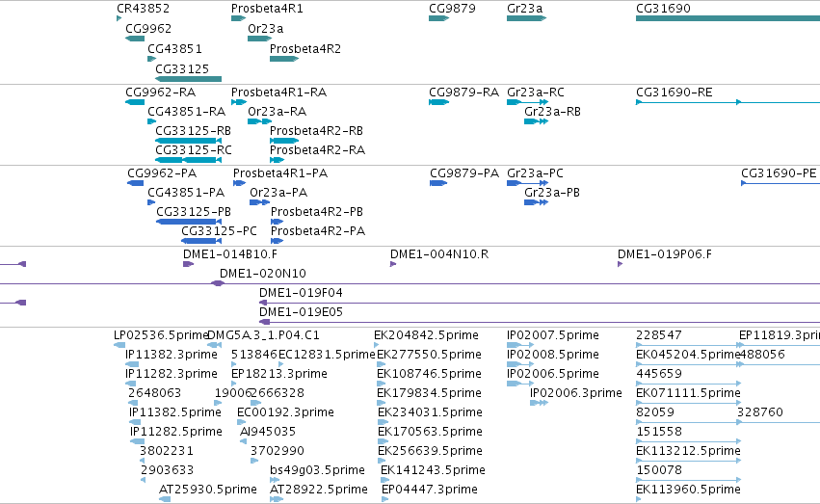Click the Or23a gene label
This screenshot has height=504, width=820.
click(x=265, y=29)
